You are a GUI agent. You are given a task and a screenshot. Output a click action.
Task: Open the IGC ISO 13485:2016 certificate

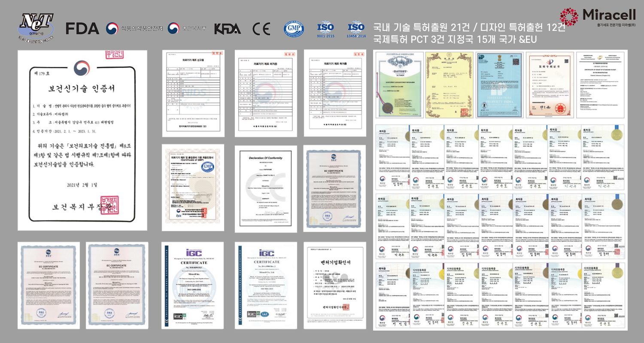click(x=193, y=286)
